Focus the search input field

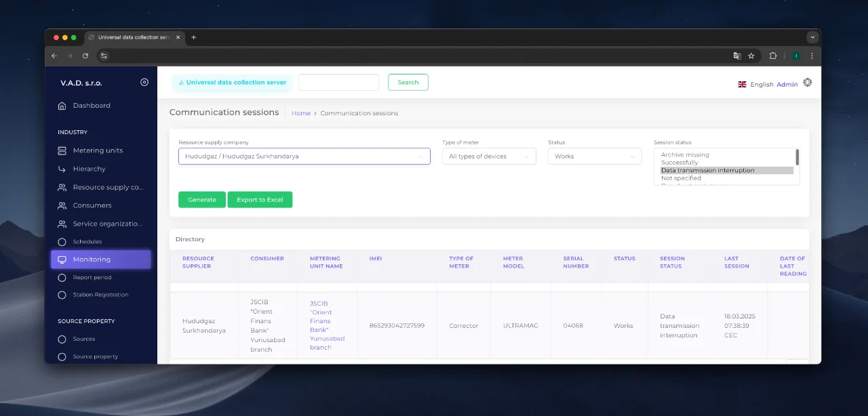click(x=338, y=82)
